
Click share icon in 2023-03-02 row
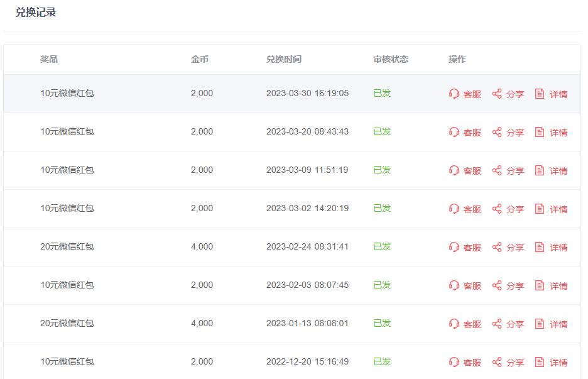[497, 208]
